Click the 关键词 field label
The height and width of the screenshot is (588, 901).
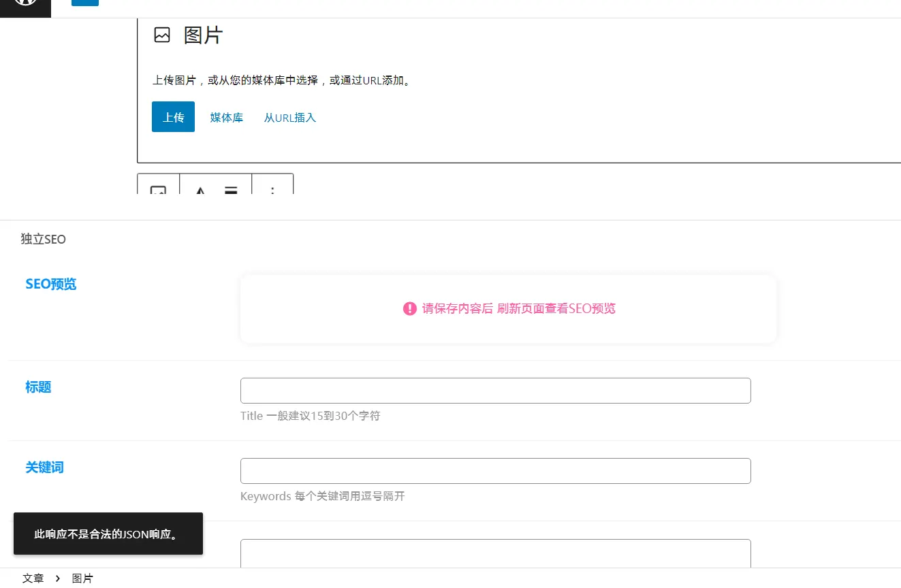click(44, 468)
